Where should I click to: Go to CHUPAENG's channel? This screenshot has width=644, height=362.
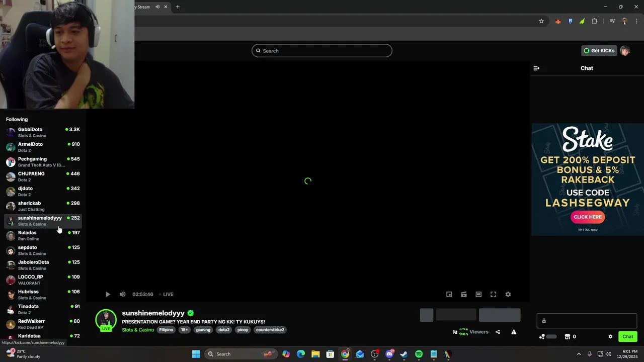[x=43, y=176]
